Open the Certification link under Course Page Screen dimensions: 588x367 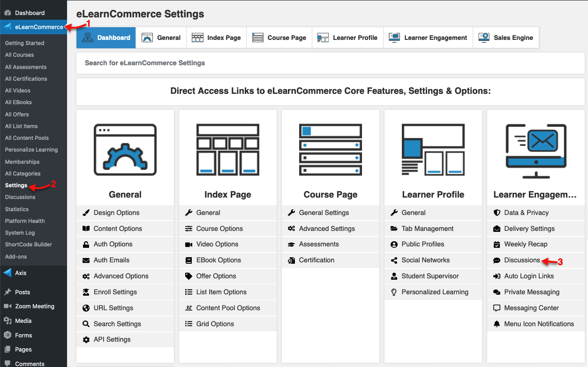[x=317, y=260]
